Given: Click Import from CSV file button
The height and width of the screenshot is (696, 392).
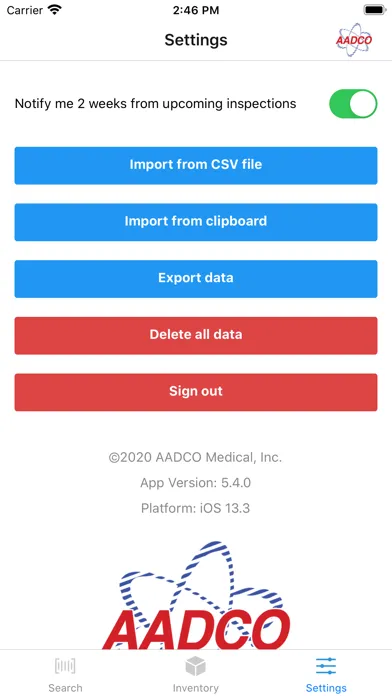Looking at the screenshot, I should [196, 165].
